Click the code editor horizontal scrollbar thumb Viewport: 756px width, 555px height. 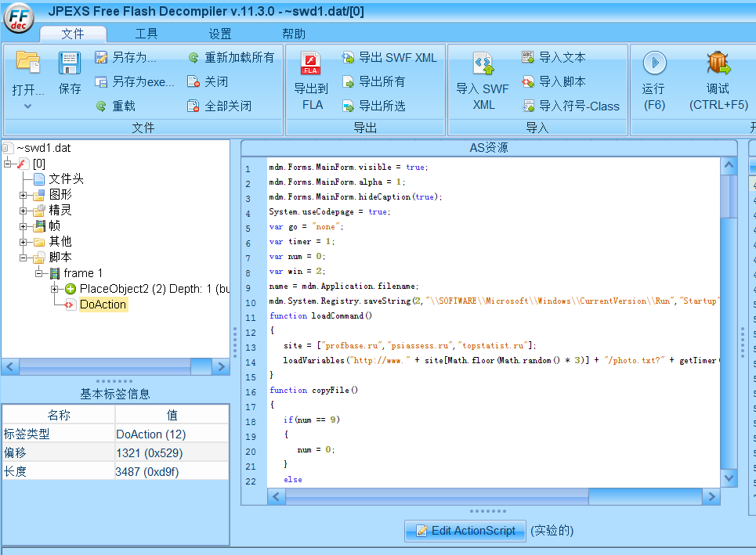[x=436, y=497]
